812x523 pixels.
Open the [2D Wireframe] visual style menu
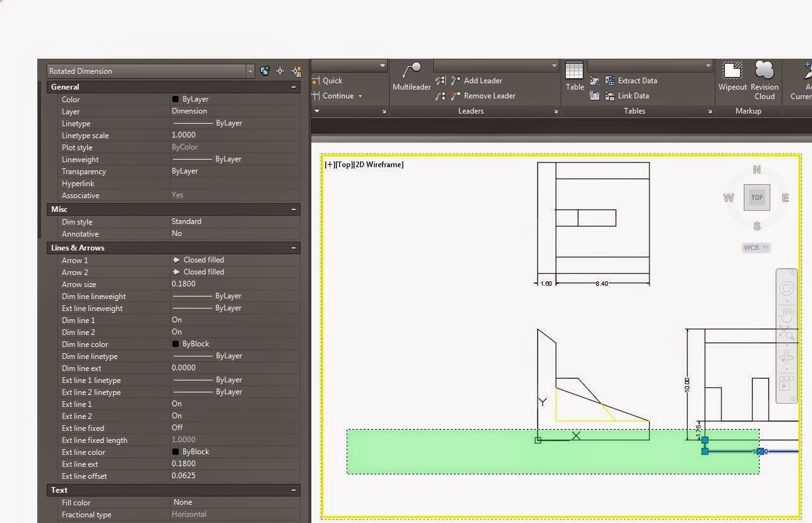pos(378,165)
